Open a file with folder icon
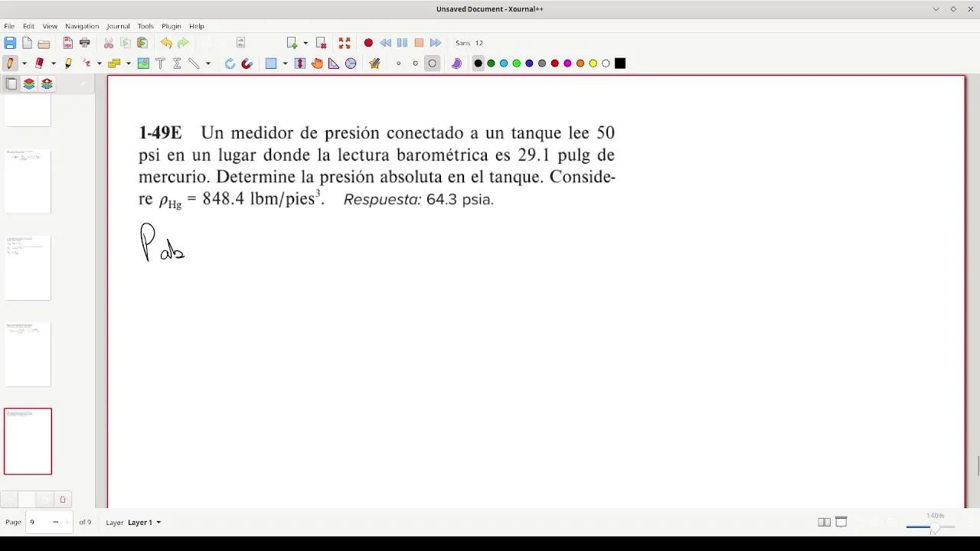The width and height of the screenshot is (980, 551). (44, 43)
